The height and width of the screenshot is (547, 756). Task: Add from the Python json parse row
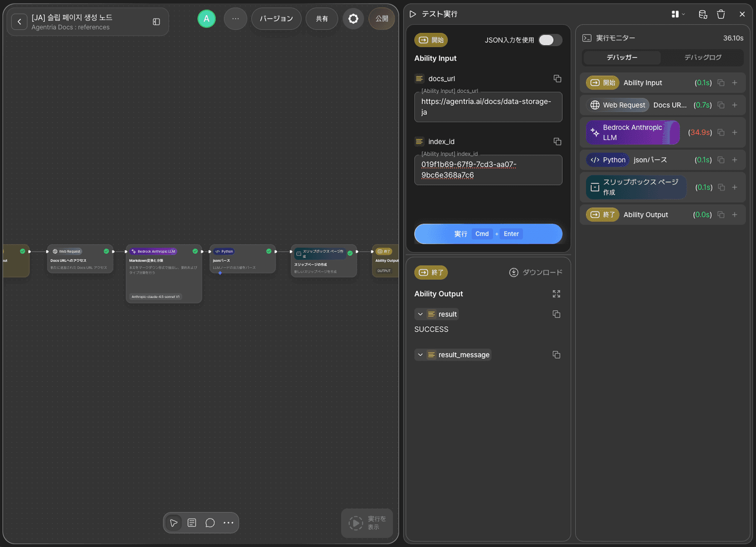[735, 160]
